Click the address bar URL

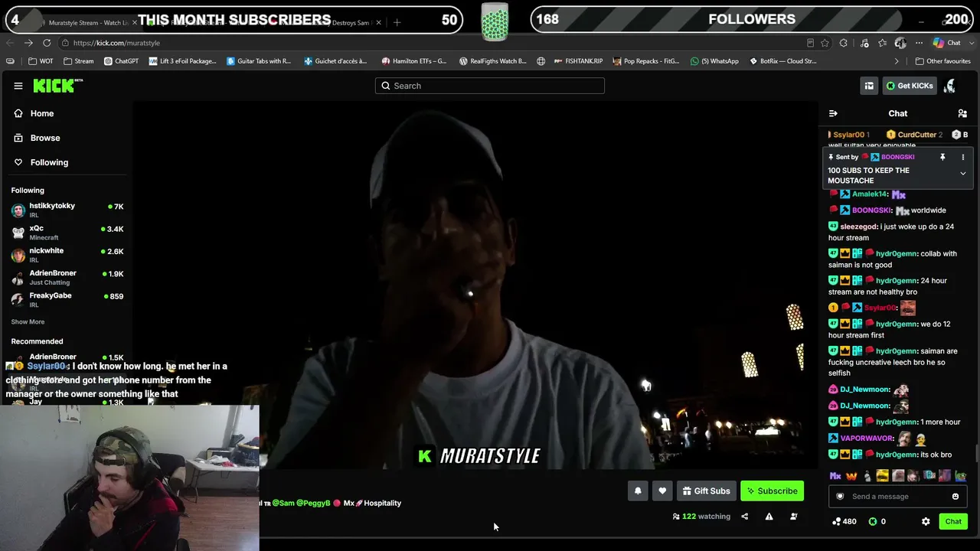pyautogui.click(x=117, y=43)
